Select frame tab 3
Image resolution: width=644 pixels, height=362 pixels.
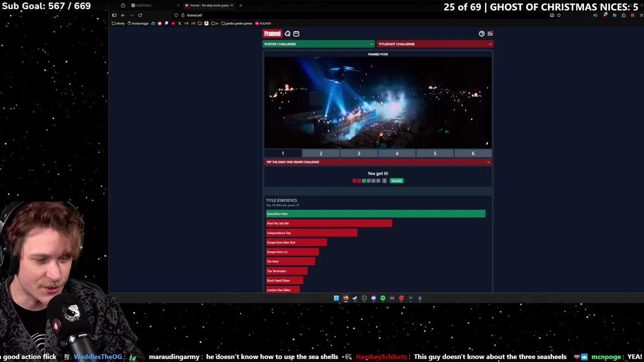[x=359, y=153]
